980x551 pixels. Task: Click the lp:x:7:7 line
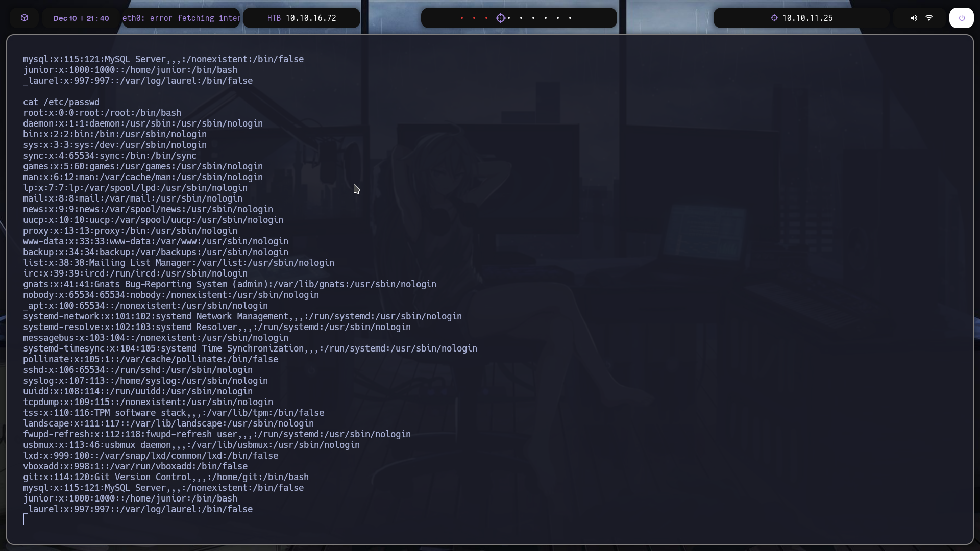click(x=135, y=188)
